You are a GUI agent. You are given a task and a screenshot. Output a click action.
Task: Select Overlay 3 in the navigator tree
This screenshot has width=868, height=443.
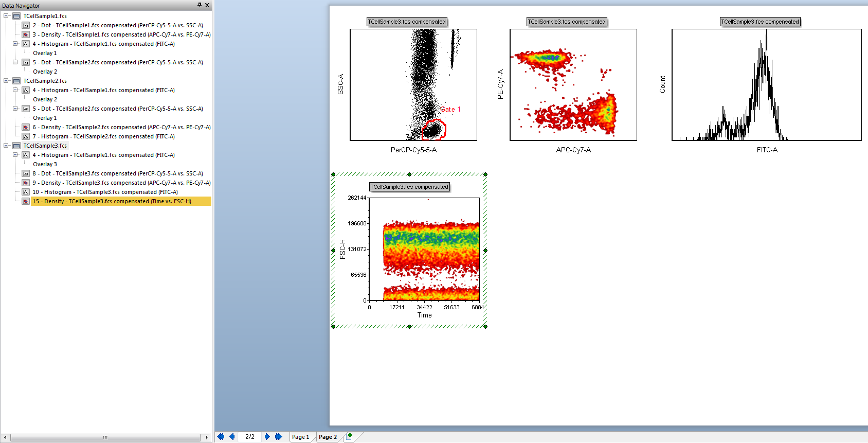tap(45, 164)
